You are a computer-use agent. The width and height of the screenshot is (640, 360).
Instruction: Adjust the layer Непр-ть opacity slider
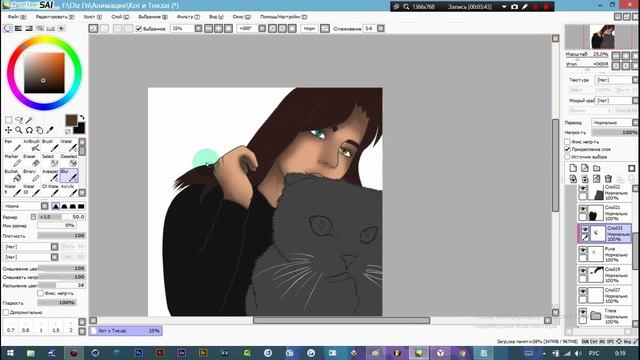tap(614, 132)
